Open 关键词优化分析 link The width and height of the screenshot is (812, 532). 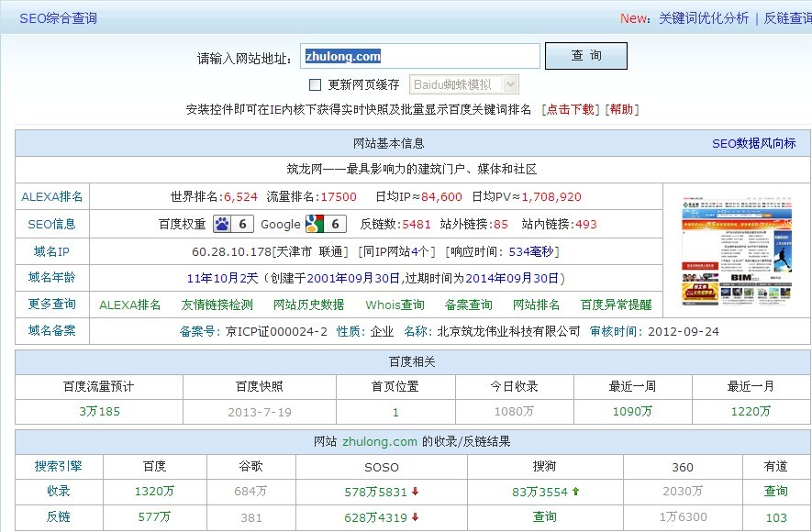[x=704, y=18]
